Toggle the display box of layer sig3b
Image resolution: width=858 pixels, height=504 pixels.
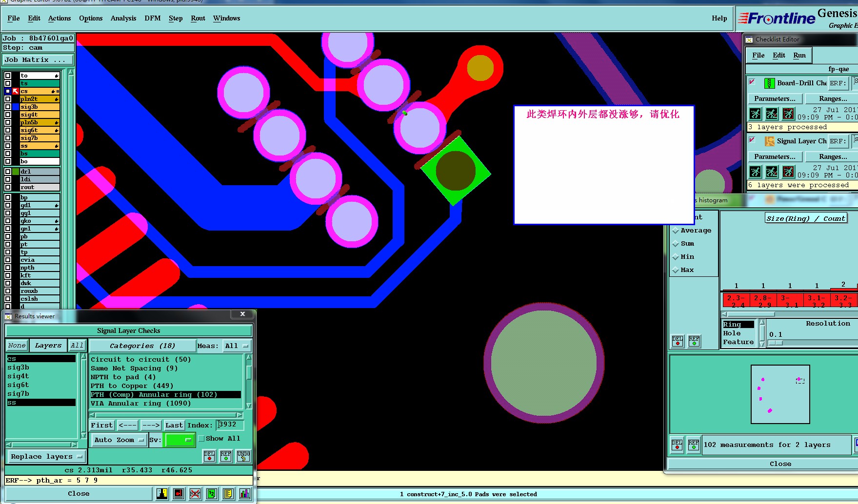pos(8,107)
